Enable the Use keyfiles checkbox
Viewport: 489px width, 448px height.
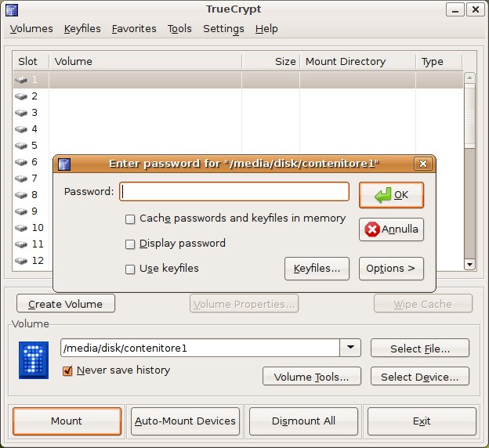tap(130, 269)
